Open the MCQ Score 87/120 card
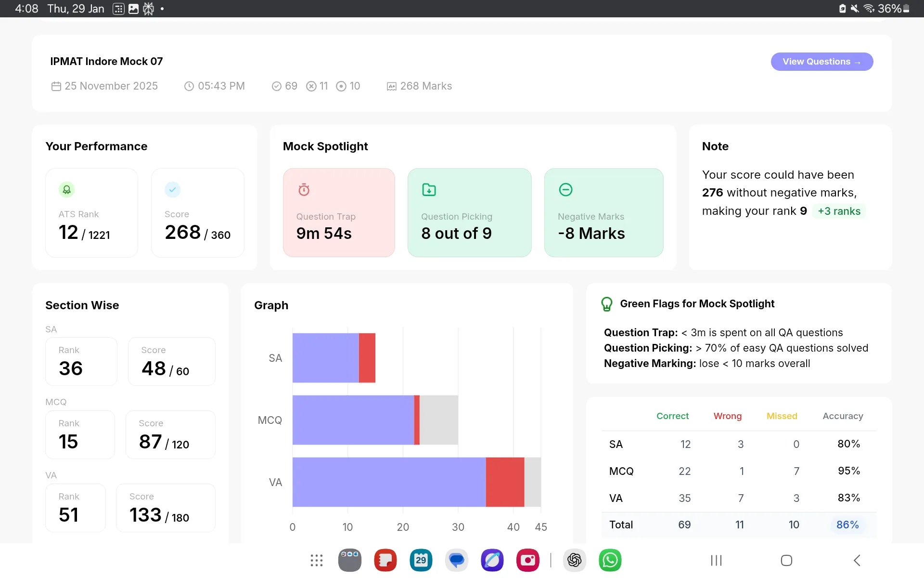 (170, 434)
